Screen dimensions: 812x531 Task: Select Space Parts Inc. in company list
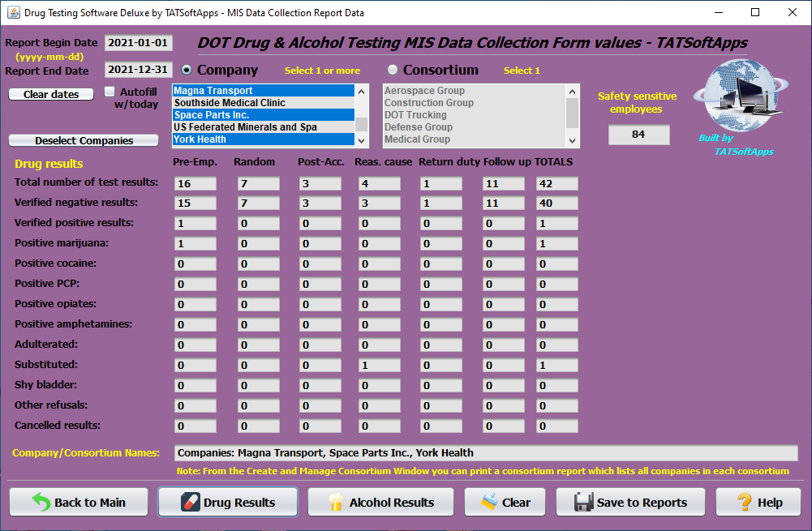[264, 115]
